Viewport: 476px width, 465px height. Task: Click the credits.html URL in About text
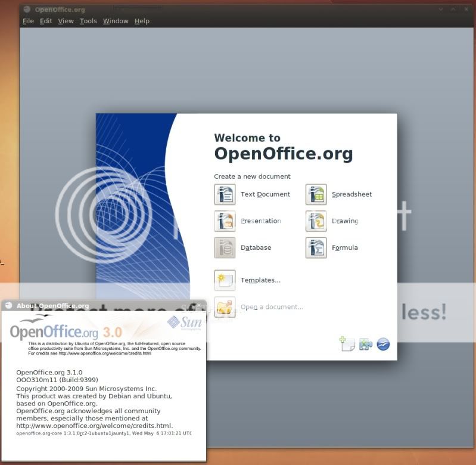click(94, 426)
